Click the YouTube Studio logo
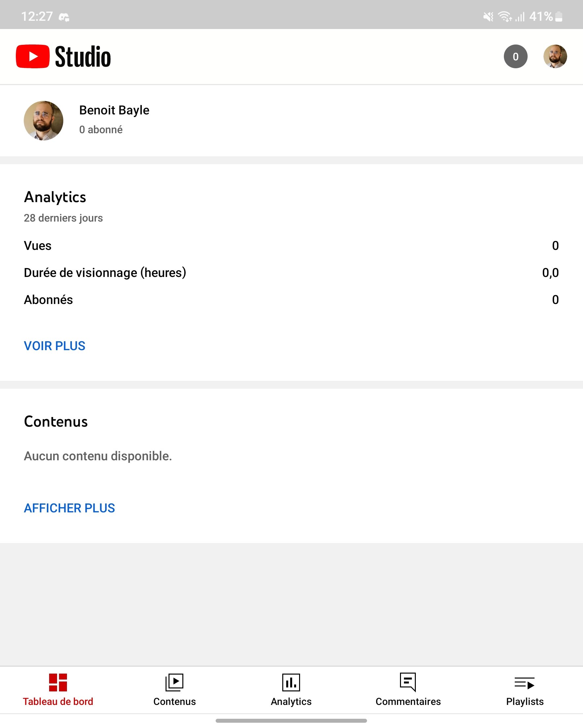 click(x=63, y=56)
